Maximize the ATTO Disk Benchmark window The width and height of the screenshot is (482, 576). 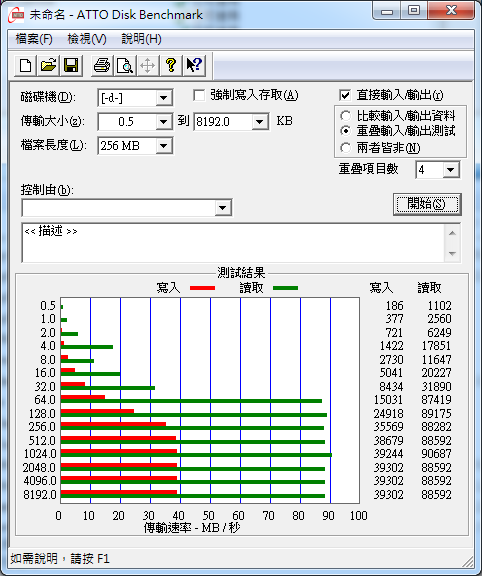tap(414, 11)
